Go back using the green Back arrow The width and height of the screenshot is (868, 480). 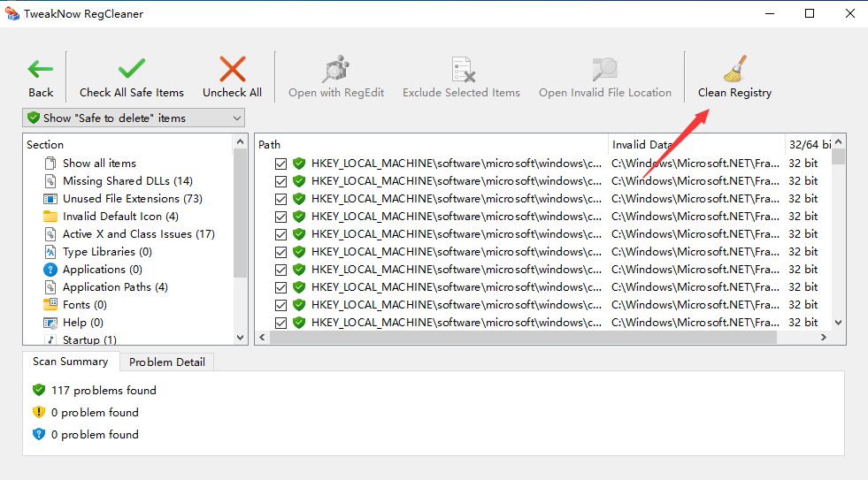(41, 70)
